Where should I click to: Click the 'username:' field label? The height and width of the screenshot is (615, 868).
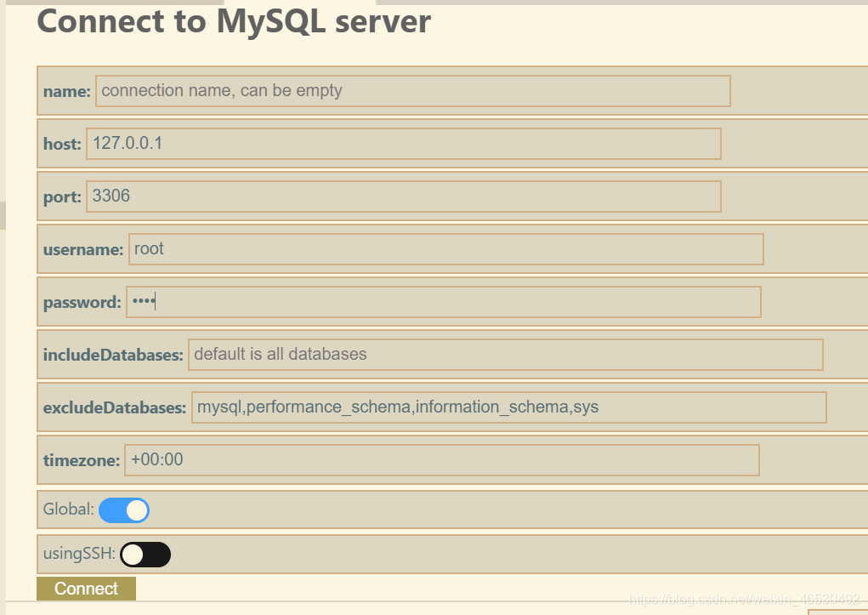[x=83, y=250]
